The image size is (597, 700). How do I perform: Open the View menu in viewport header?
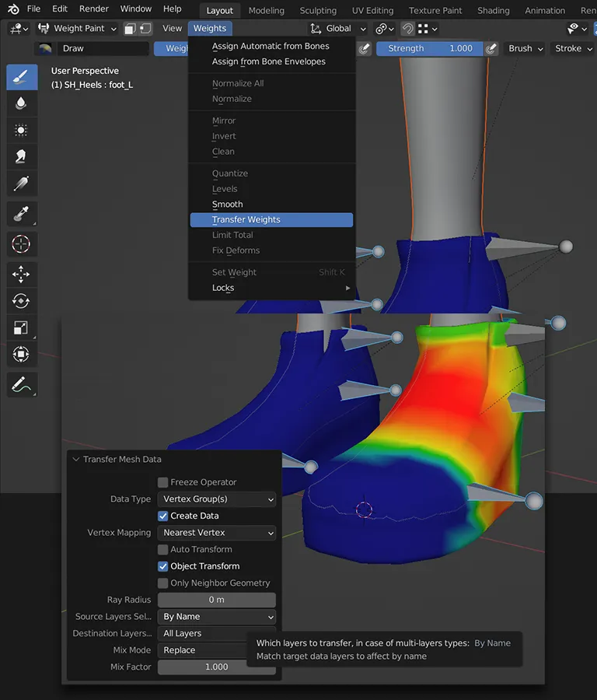coord(173,29)
